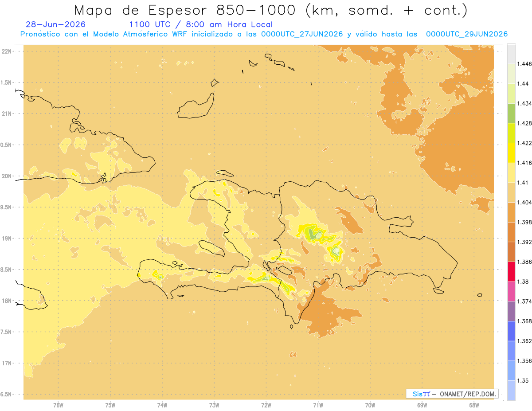Click the legend value '1.428'

524,123
